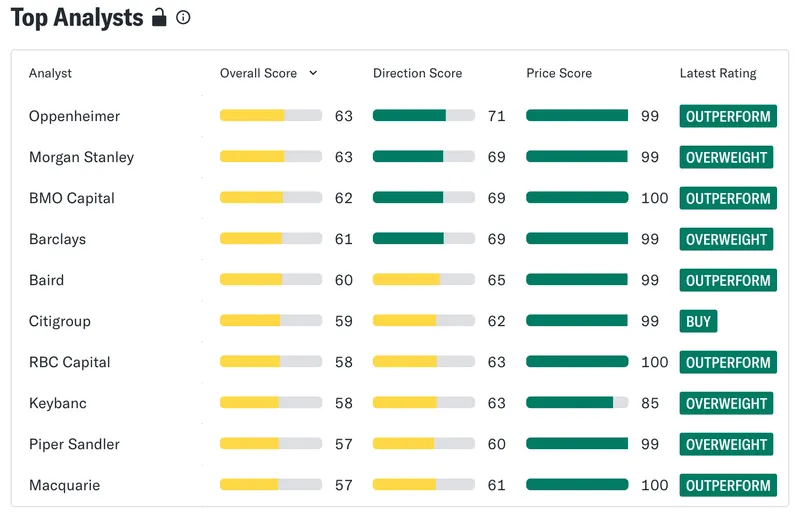The height and width of the screenshot is (516, 800).
Task: Select the Morgan Stanley analyst name
Action: pos(82,157)
